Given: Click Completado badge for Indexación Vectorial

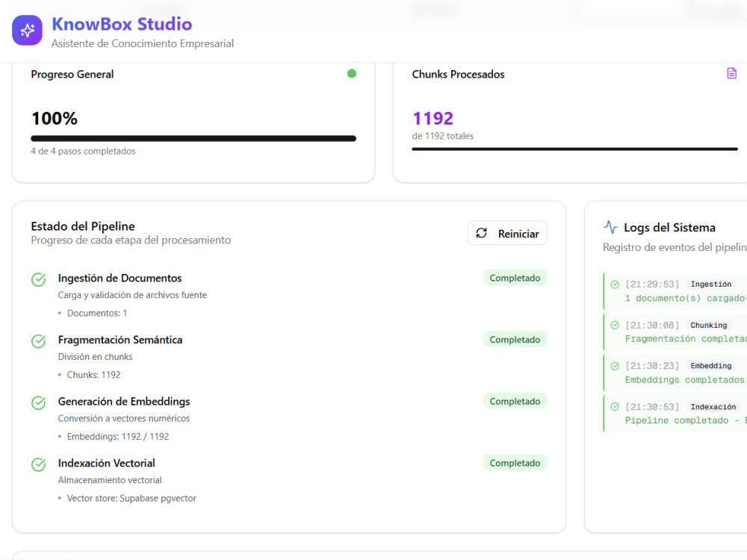Looking at the screenshot, I should click(x=515, y=463).
